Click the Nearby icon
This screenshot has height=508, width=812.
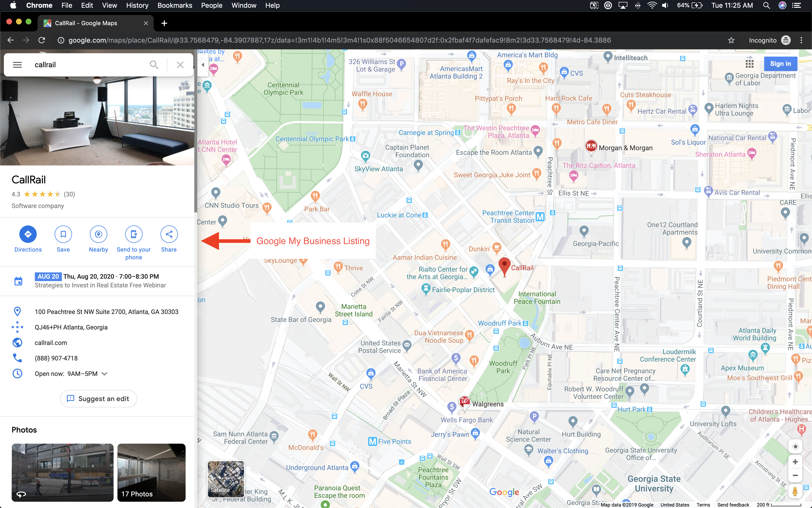pos(98,234)
